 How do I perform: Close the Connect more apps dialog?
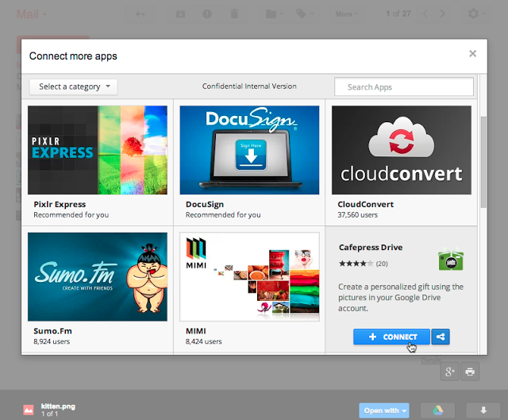(x=473, y=53)
